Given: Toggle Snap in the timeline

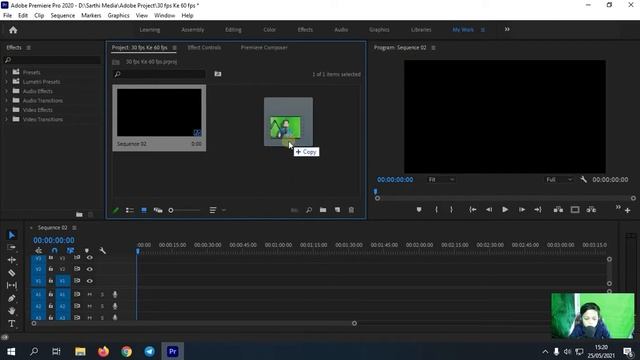Looking at the screenshot, I should (x=55, y=251).
